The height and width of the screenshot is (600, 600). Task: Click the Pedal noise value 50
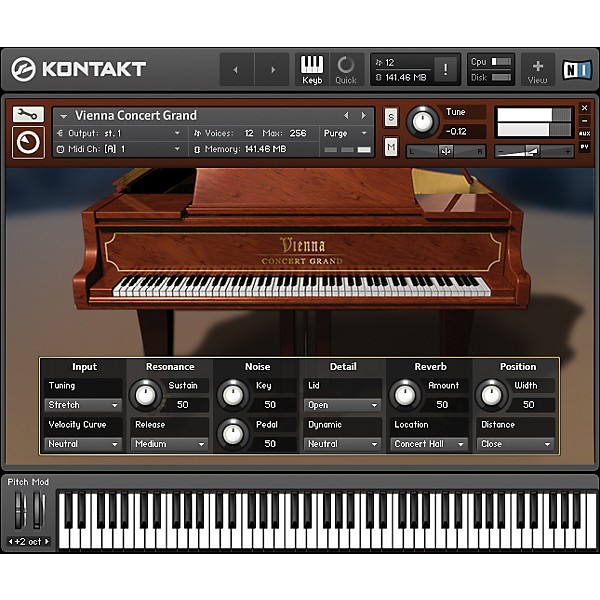(270, 443)
